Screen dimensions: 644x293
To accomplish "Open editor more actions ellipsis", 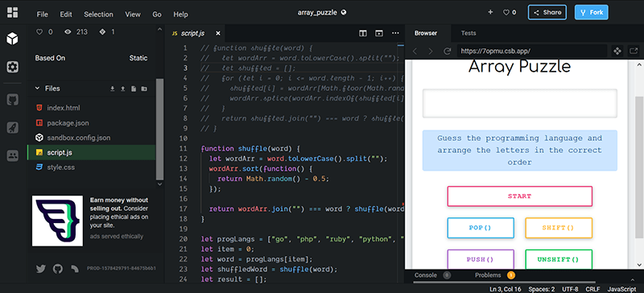I will (x=395, y=33).
